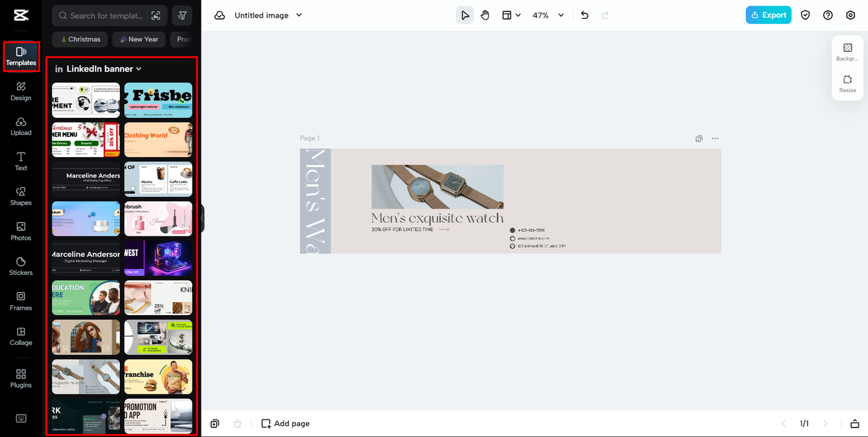Choose the Frisbee template thumbnail
868x437 pixels.
(x=158, y=100)
